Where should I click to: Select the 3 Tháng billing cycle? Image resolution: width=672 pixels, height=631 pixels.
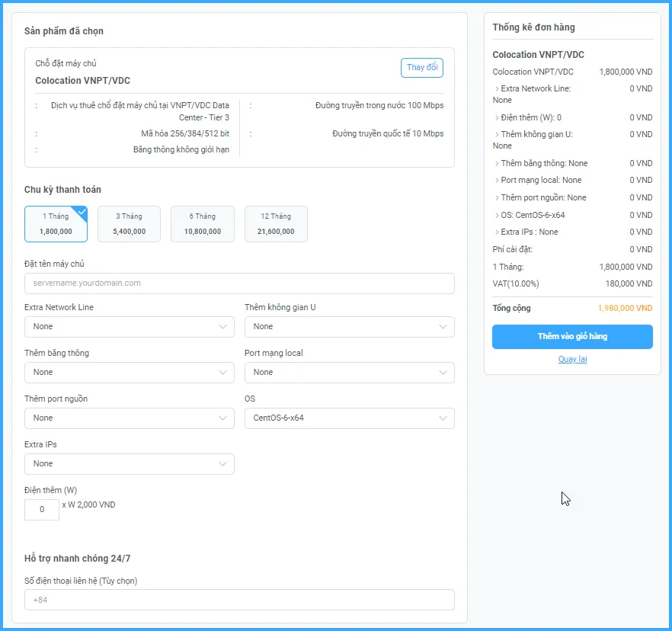[129, 224]
